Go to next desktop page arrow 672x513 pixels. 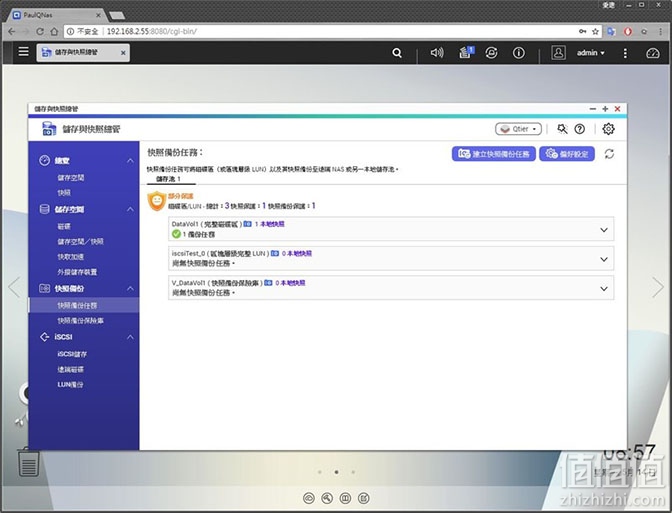coord(658,287)
